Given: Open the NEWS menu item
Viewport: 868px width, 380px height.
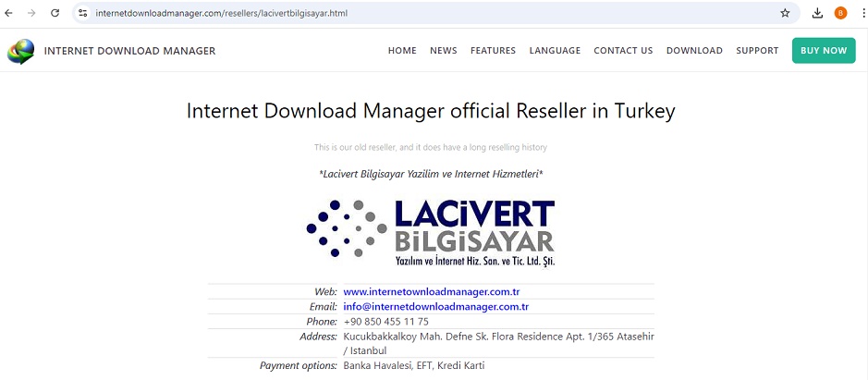Looking at the screenshot, I should coord(444,51).
